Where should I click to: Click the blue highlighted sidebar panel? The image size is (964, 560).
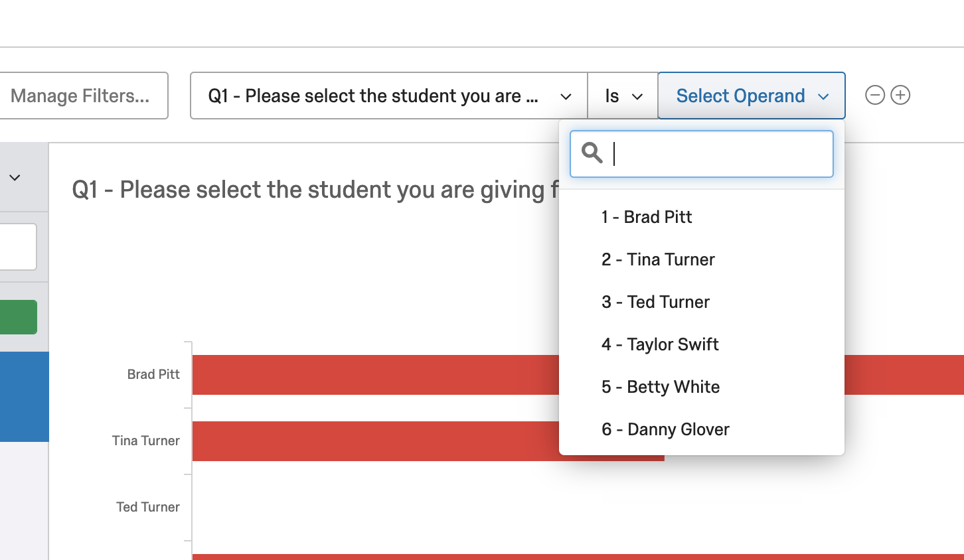click(x=24, y=397)
